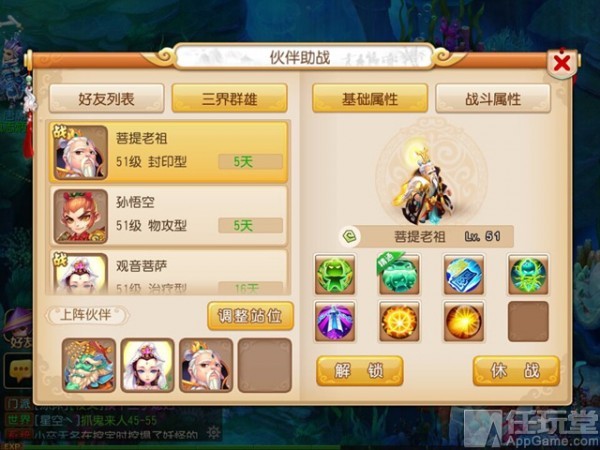Click the empty lineup partner slot

(x=265, y=365)
